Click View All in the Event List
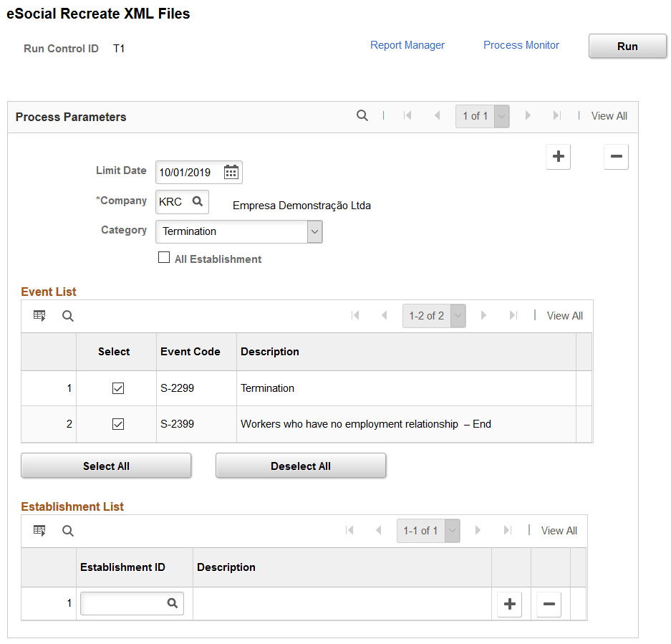Viewport: 671px width, 644px height. tap(564, 315)
